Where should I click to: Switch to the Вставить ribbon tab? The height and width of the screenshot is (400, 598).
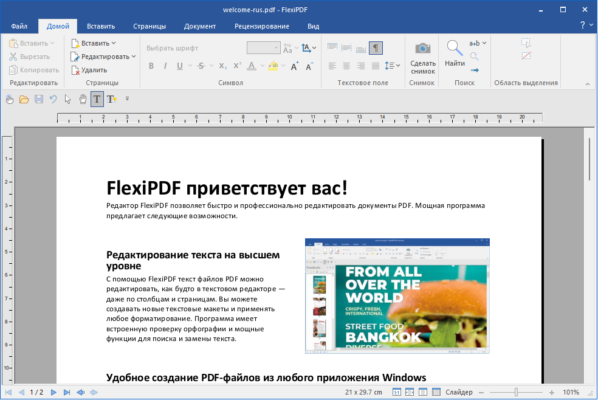pos(101,26)
